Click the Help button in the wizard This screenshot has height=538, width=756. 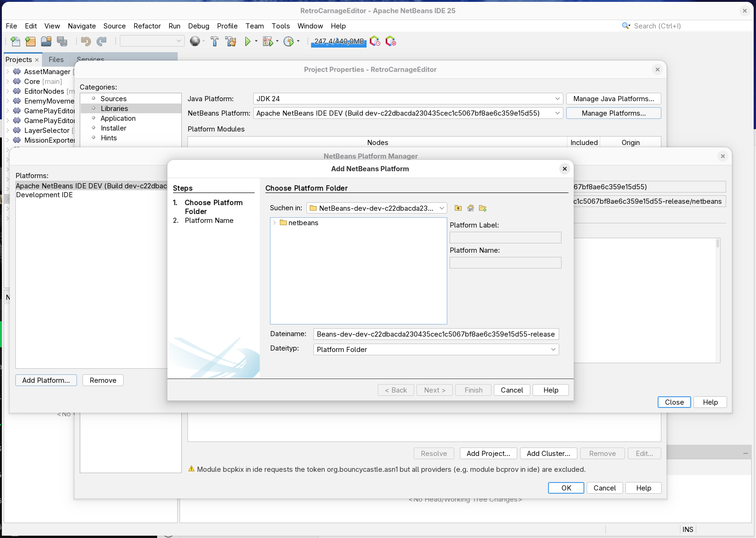550,390
